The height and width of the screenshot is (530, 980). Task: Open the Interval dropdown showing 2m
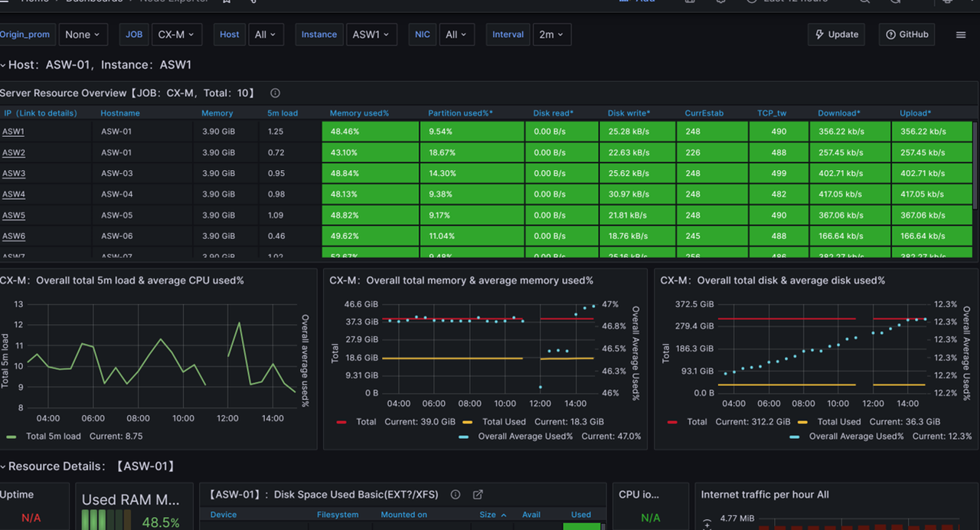[551, 34]
